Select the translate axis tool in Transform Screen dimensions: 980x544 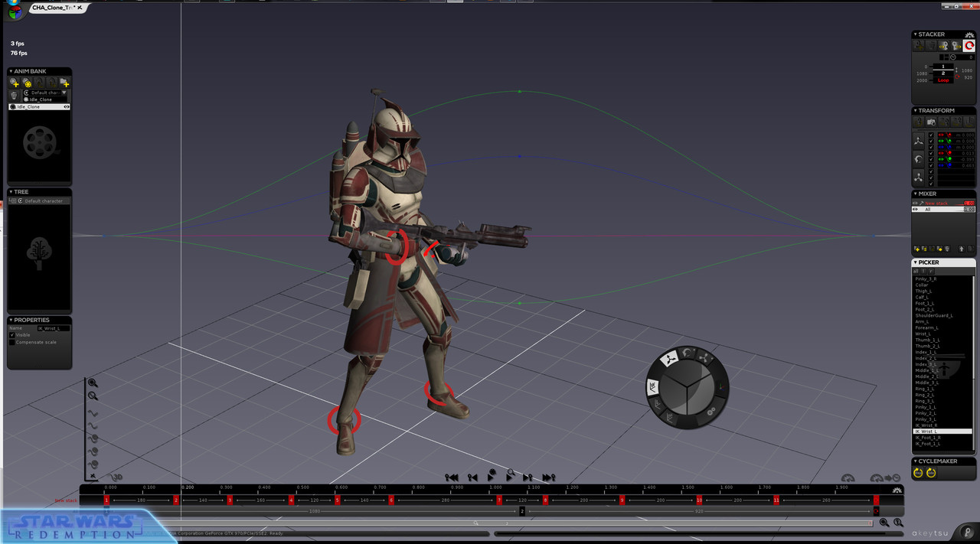point(919,141)
